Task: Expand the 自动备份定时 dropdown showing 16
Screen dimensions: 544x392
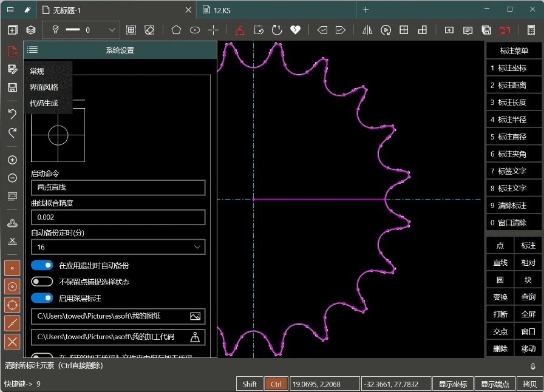Action: (x=118, y=247)
